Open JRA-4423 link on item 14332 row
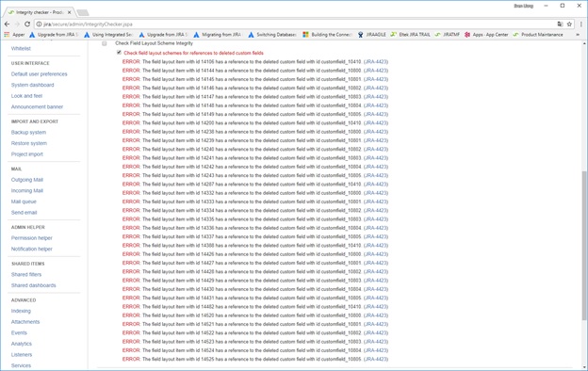588x371 pixels. [376, 193]
